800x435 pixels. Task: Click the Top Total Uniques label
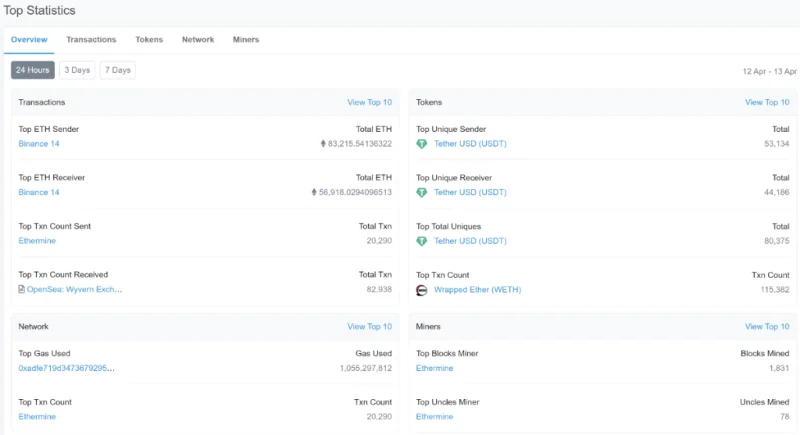448,226
